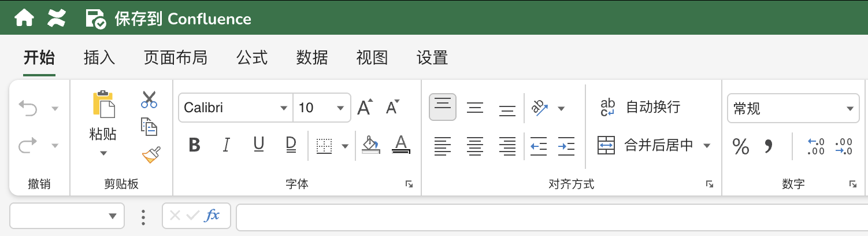Click the Copy icon in clipboard group
This screenshot has width=868, height=236.
coord(149,126)
